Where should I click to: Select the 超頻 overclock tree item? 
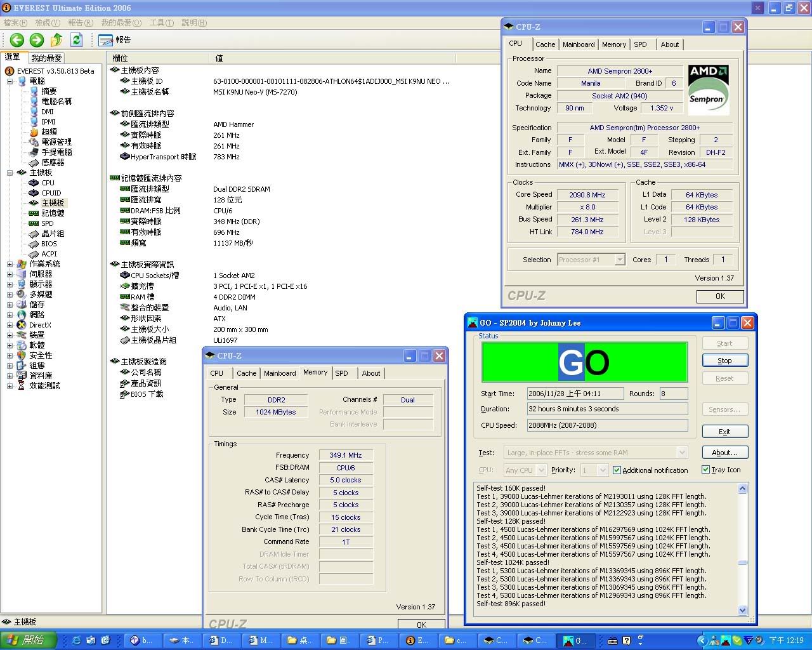pos(49,132)
